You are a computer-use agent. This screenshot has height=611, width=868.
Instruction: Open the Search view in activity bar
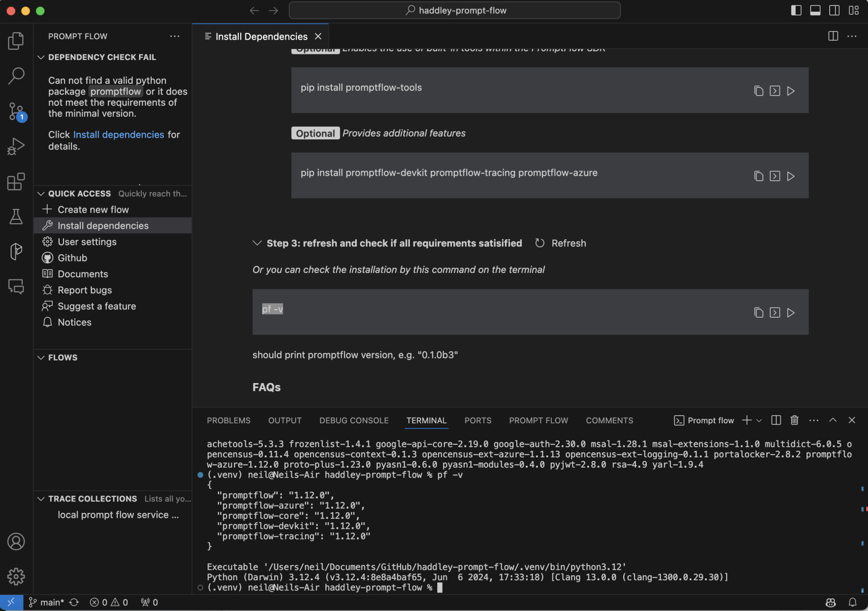(16, 76)
